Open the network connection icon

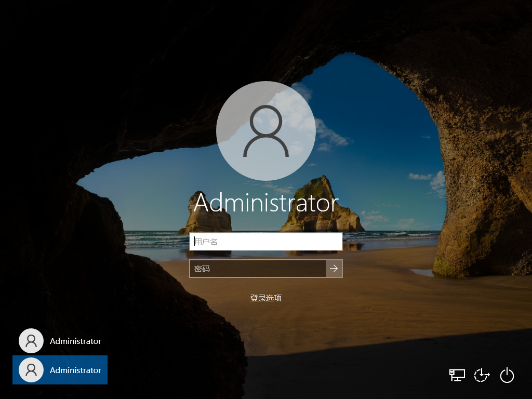click(457, 375)
